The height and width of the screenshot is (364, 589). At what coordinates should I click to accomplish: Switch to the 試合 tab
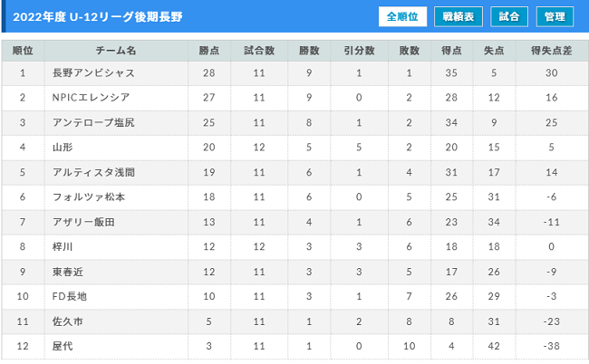[509, 16]
